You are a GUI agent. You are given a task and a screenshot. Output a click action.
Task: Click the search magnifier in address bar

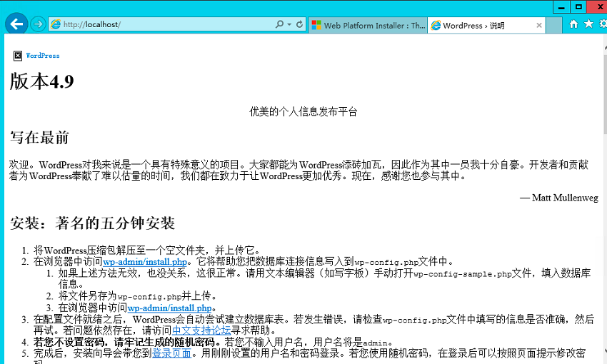(279, 24)
